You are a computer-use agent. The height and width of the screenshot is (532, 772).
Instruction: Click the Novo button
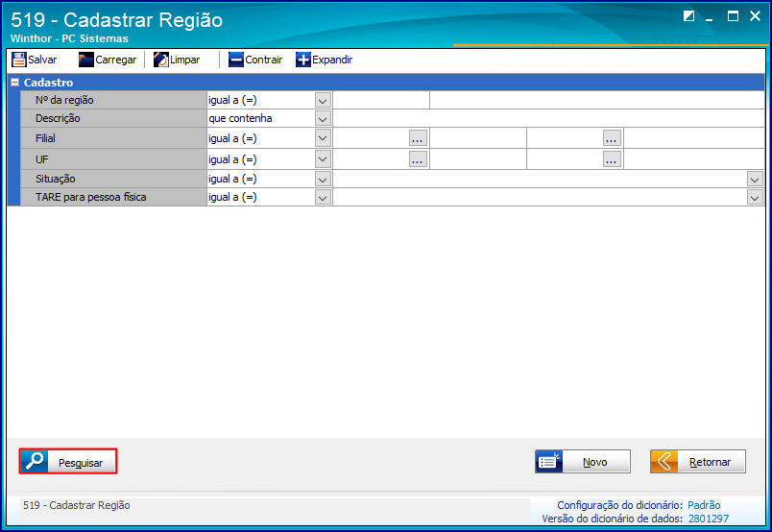(583, 462)
